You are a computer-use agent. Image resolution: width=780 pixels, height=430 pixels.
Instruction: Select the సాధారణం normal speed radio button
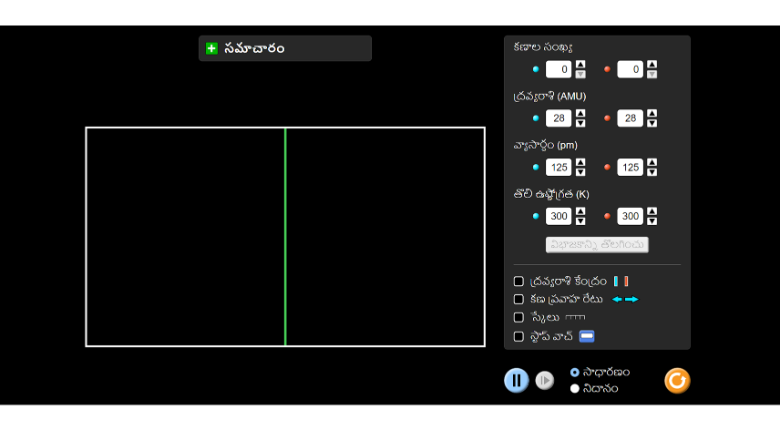pos(575,372)
